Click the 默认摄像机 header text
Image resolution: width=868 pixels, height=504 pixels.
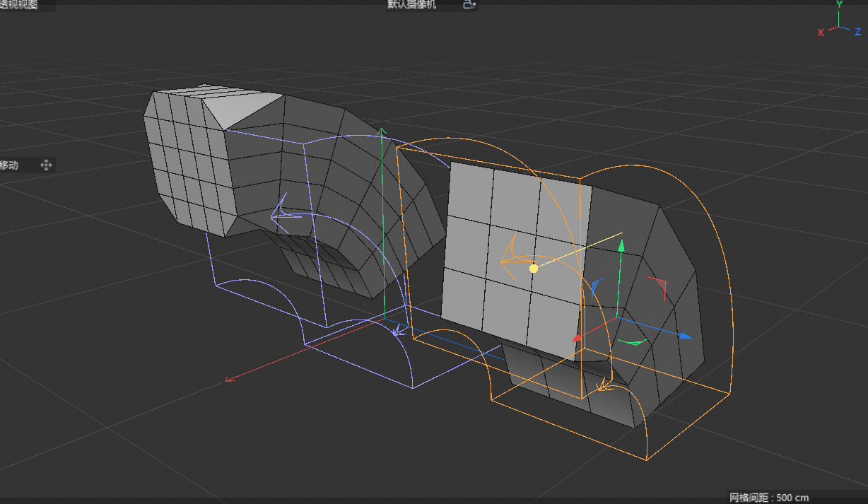click(x=410, y=5)
